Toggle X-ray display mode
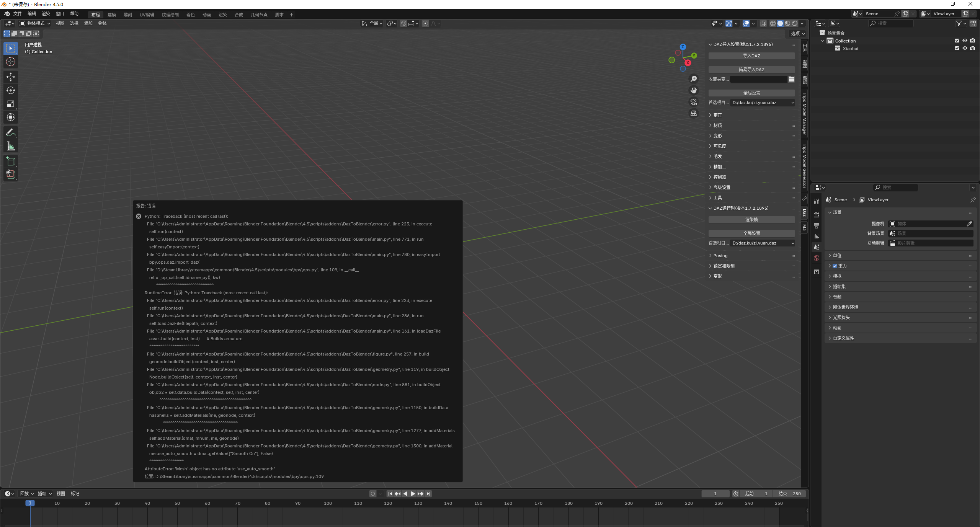 pyautogui.click(x=763, y=23)
